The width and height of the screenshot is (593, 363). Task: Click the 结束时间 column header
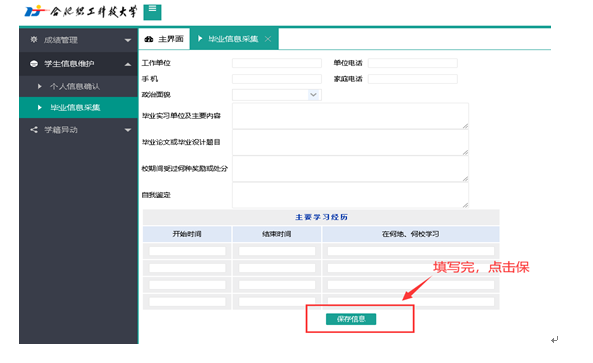click(277, 234)
